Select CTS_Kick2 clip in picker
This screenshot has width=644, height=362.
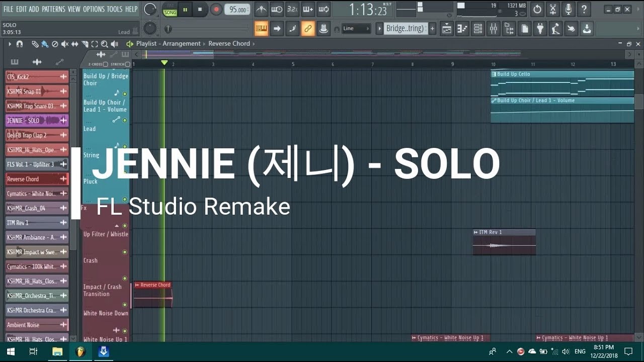(37, 77)
